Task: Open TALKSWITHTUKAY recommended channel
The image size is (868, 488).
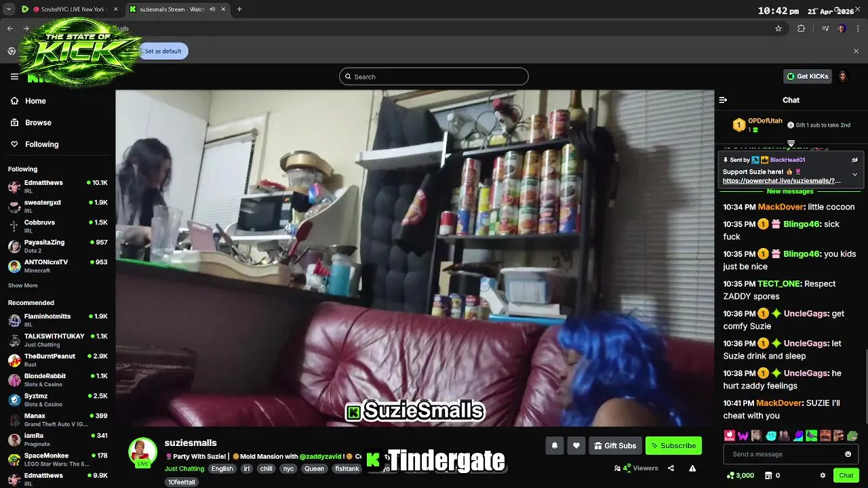Action: [x=58, y=340]
